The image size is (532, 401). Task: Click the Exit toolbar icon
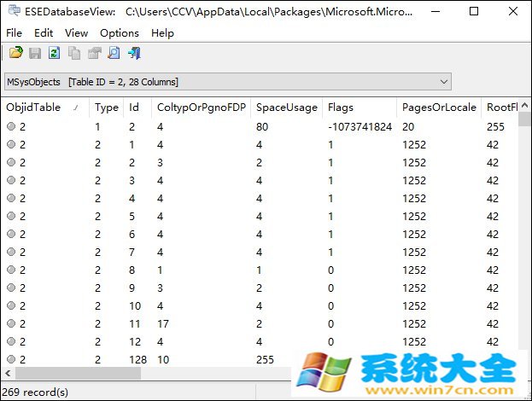[x=134, y=53]
